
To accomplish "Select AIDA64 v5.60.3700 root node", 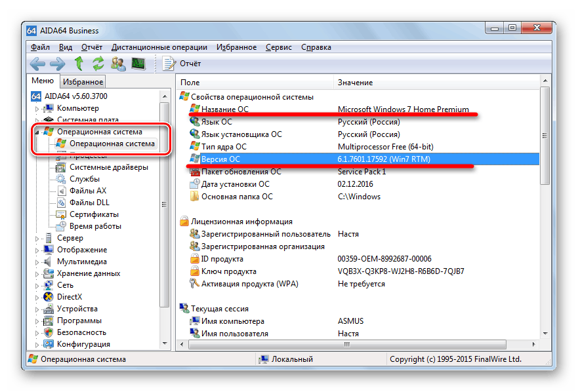I will pyautogui.click(x=69, y=96).
